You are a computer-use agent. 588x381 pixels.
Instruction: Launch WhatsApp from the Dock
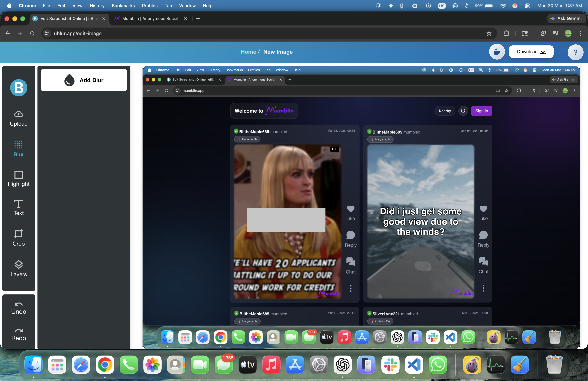(x=438, y=365)
